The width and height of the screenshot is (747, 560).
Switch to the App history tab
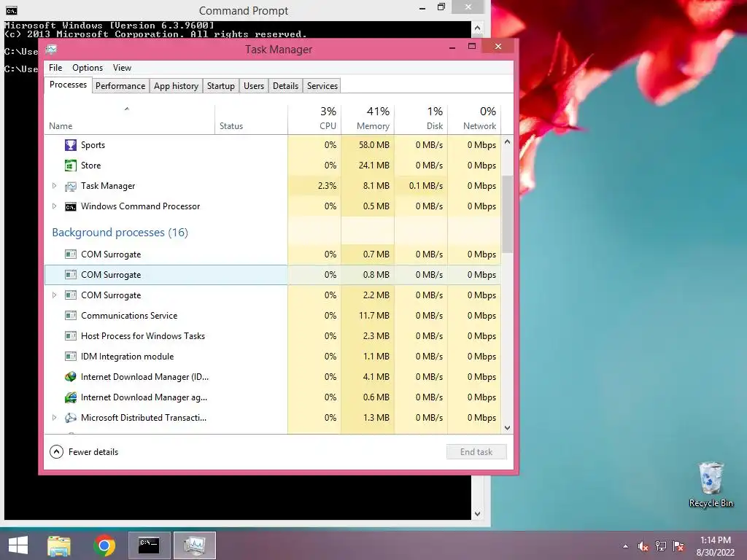(176, 86)
